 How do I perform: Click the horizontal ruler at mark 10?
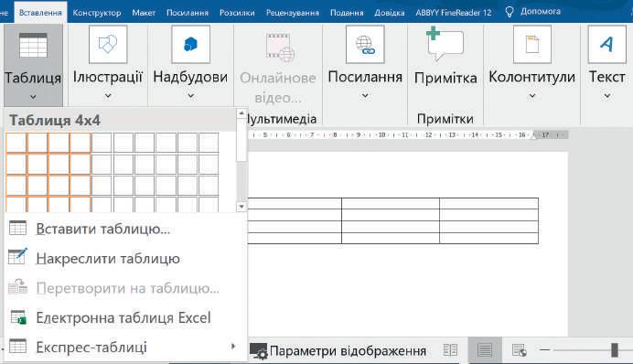(381, 134)
